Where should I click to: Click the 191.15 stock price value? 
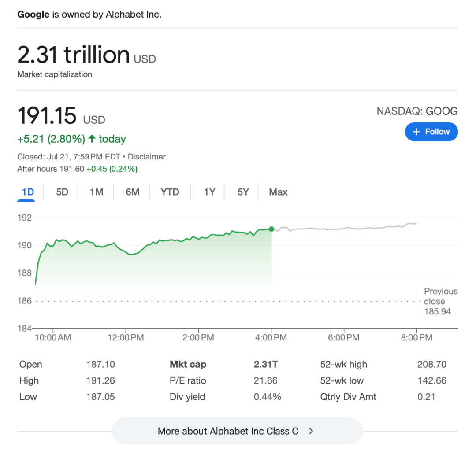[47, 115]
